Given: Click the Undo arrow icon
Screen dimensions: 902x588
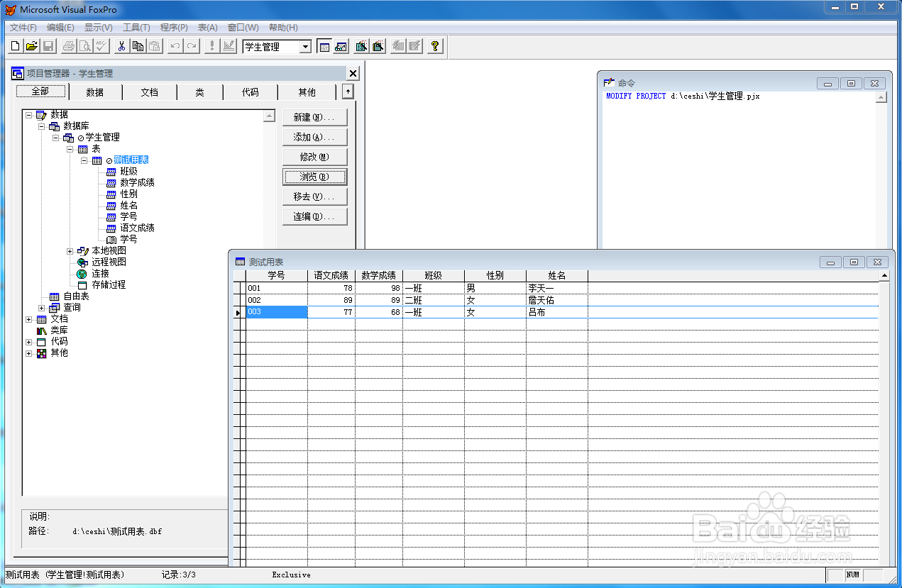Looking at the screenshot, I should coord(175,47).
